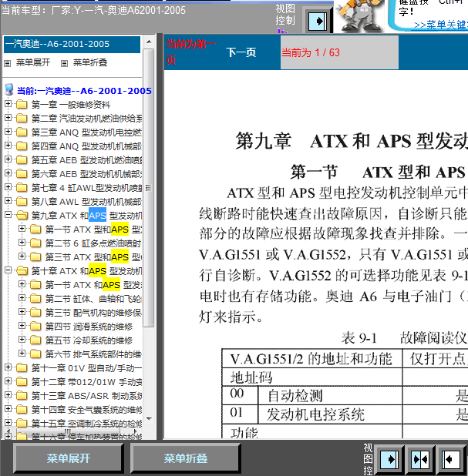This screenshot has width=468, height=476.
Task: Select 第十二章 带012/01W 手动变 item
Action: tap(86, 382)
